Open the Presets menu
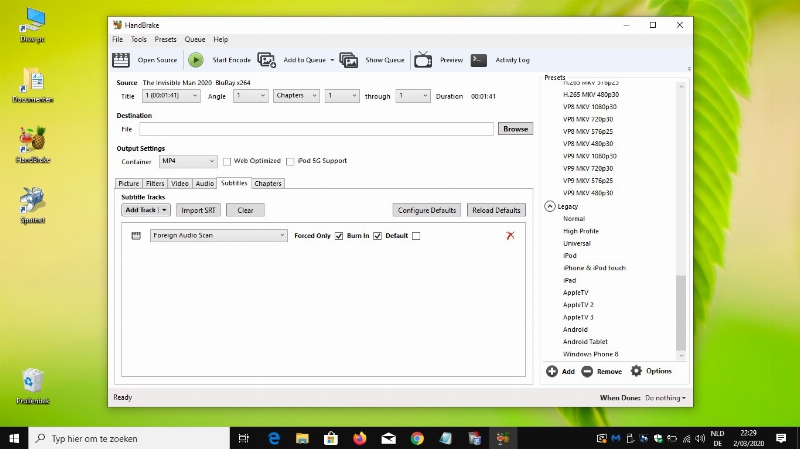 click(x=165, y=39)
